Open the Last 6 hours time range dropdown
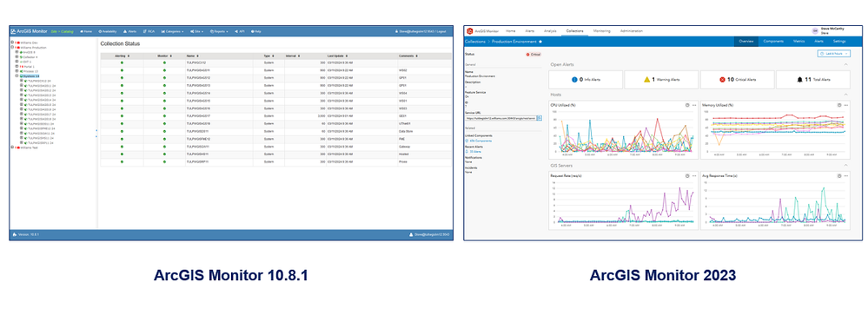 pyautogui.click(x=833, y=54)
